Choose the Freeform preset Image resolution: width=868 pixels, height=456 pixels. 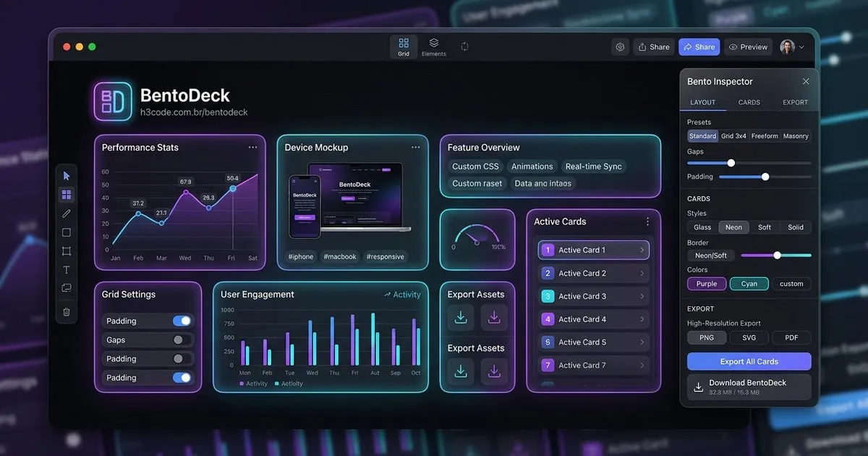tap(765, 136)
